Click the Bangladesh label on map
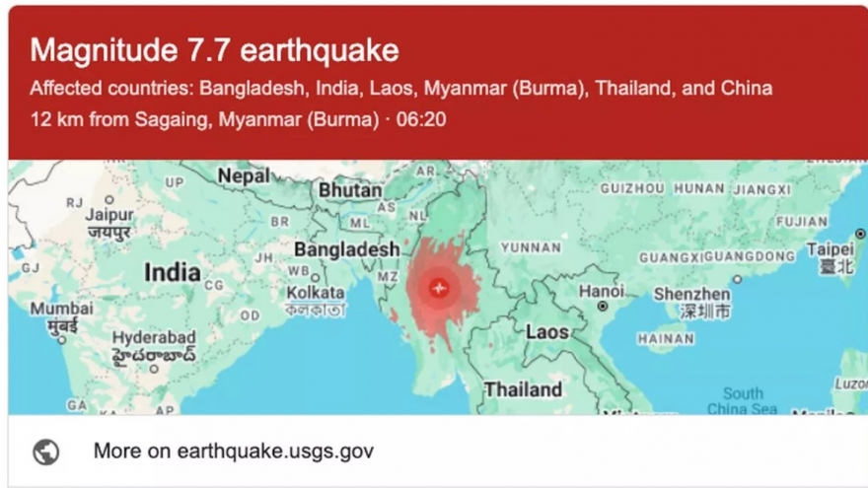The image size is (868, 488). [346, 249]
